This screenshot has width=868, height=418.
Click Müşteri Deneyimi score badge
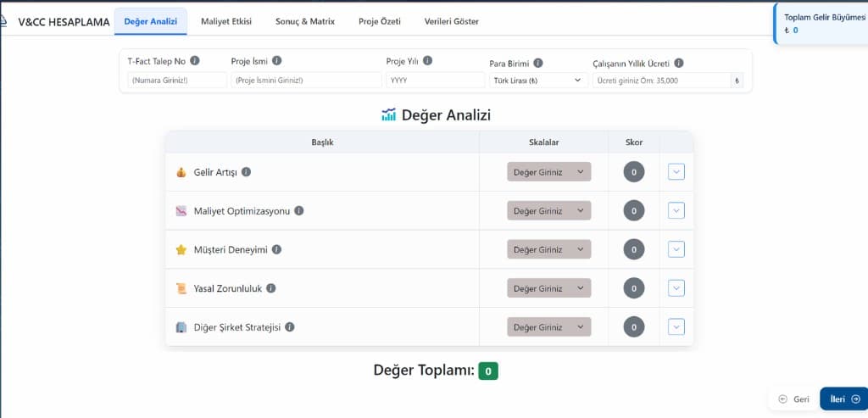coord(634,249)
